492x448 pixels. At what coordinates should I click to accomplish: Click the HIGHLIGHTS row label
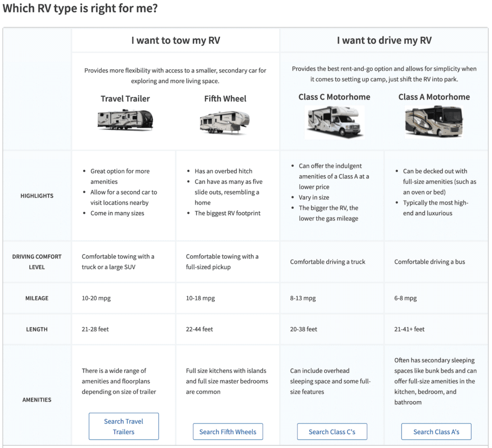coord(37,196)
